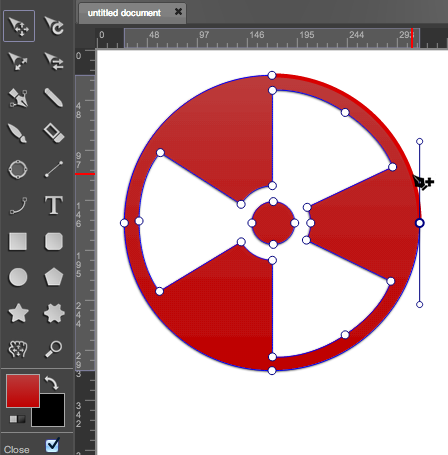Toggle the Close checkbox
This screenshot has width=448, height=455.
point(52,445)
